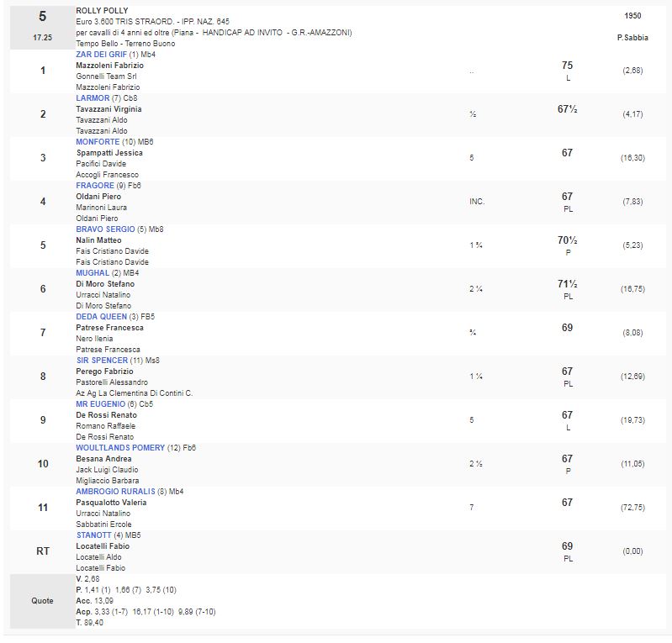Click the MUGHAL horse name link

point(93,273)
